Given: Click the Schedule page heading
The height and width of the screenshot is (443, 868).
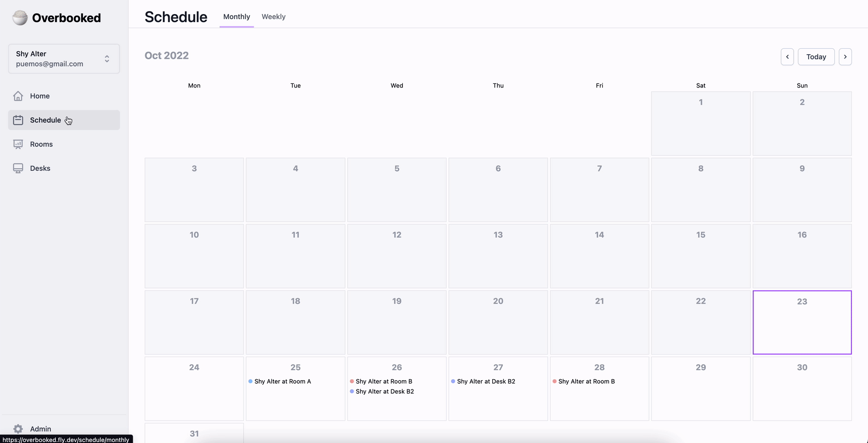Looking at the screenshot, I should pyautogui.click(x=176, y=17).
